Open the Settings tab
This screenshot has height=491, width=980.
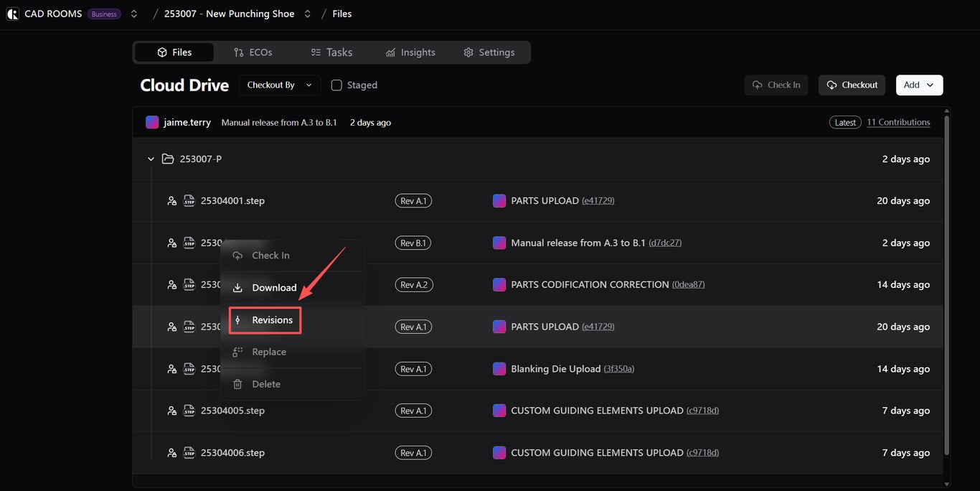pos(489,52)
